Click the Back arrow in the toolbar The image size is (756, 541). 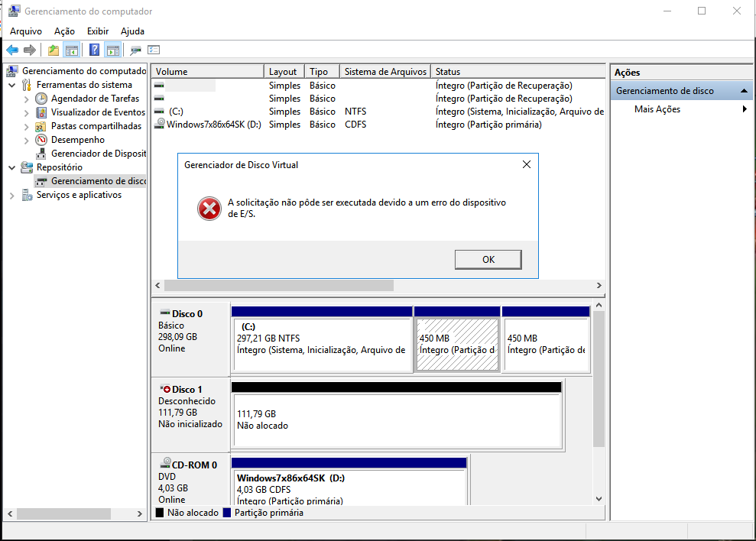tap(12, 50)
